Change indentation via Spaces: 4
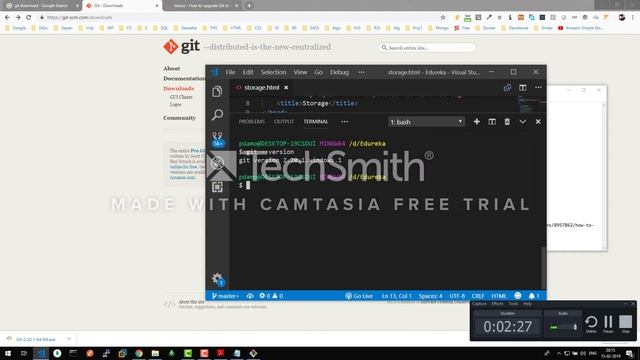The width and height of the screenshot is (640, 360). 430,296
